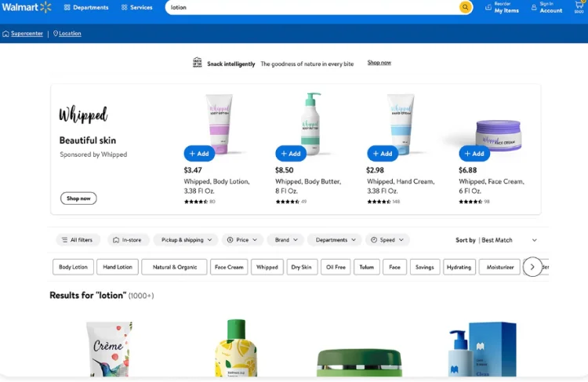Select the Hydrating chip
This screenshot has height=382, width=588.
tap(459, 267)
